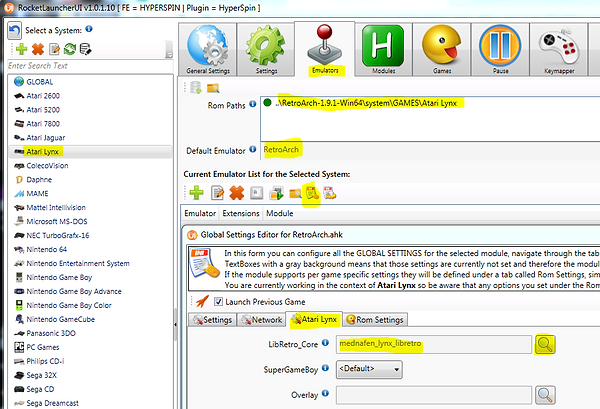600x409 pixels.
Task: Click the folder search icon in the emulator toolbar
Action: (x=295, y=194)
